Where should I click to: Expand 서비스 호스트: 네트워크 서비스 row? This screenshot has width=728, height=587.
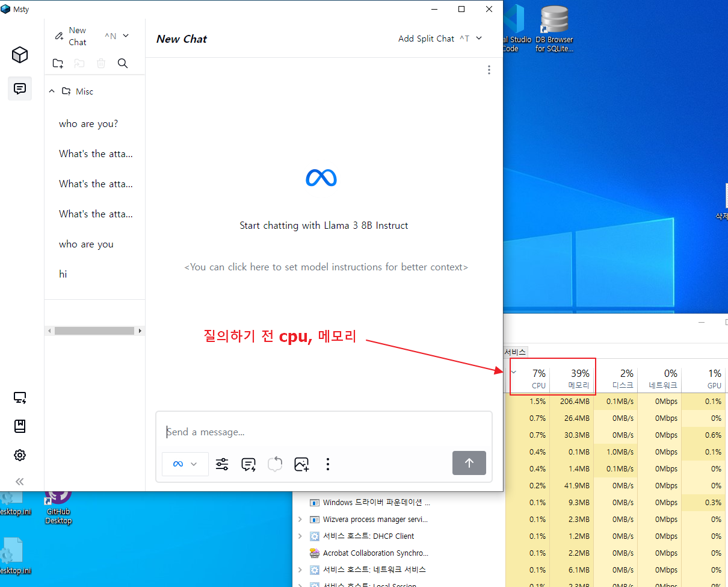tap(300, 570)
